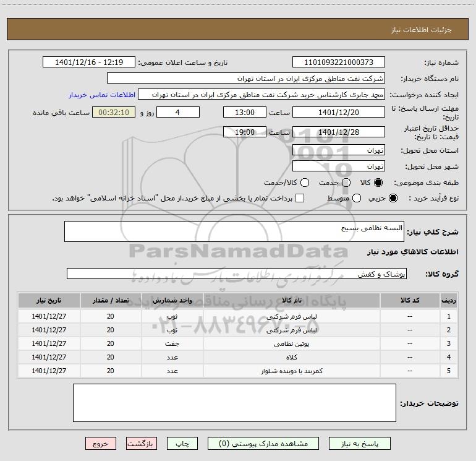Click the بازگشت back button
Viewport: 476px width, 461px height.
pyautogui.click(x=142, y=444)
